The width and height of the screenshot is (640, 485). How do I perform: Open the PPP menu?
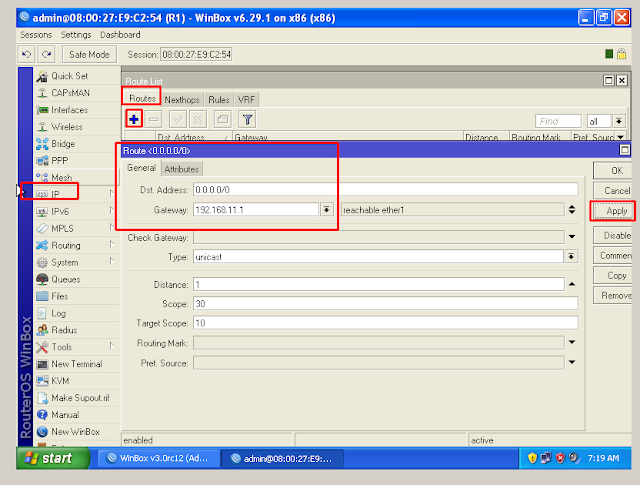coord(59,161)
